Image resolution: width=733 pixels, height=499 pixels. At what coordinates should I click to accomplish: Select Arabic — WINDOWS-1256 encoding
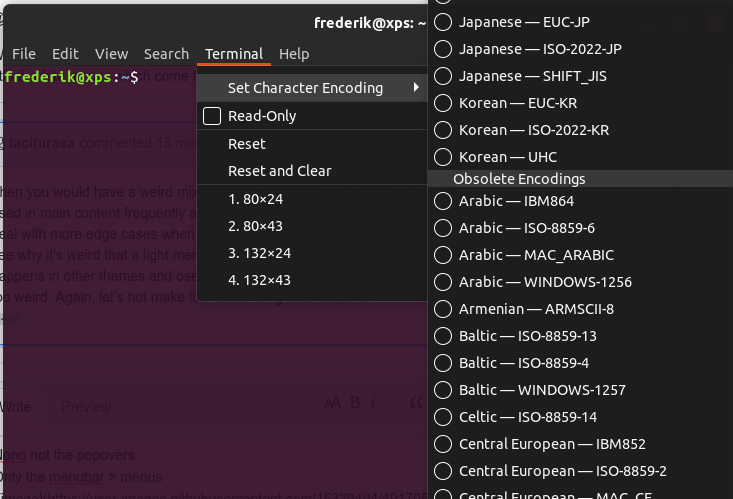pyautogui.click(x=580, y=282)
